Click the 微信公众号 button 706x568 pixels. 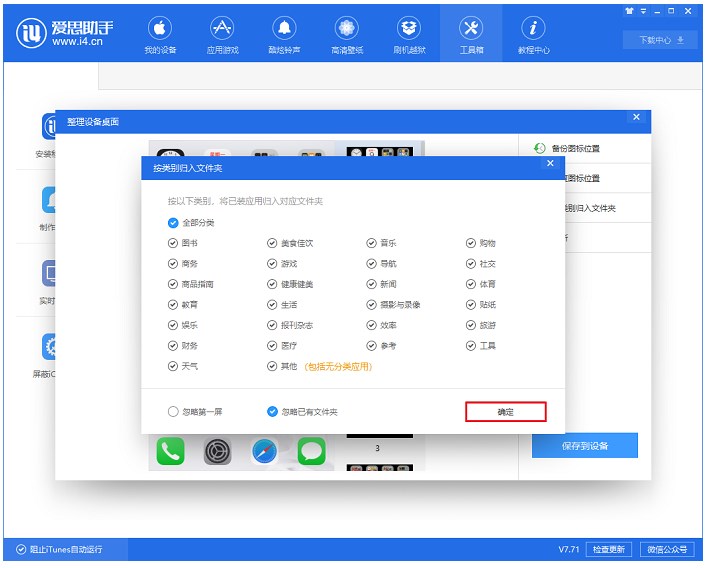click(x=667, y=549)
